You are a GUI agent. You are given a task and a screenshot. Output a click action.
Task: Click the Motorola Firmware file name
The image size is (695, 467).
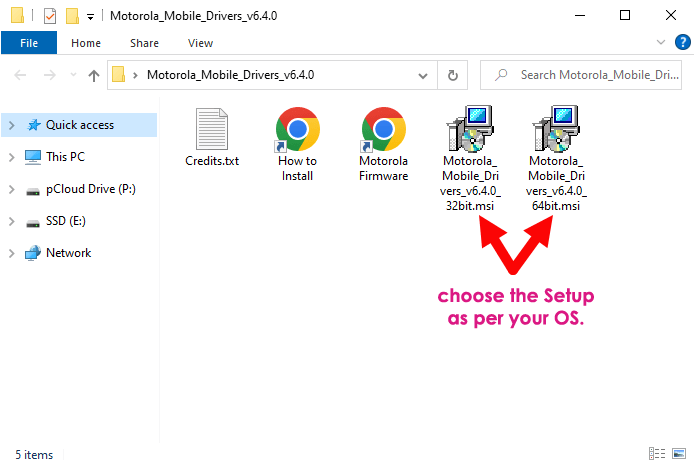[x=383, y=168]
